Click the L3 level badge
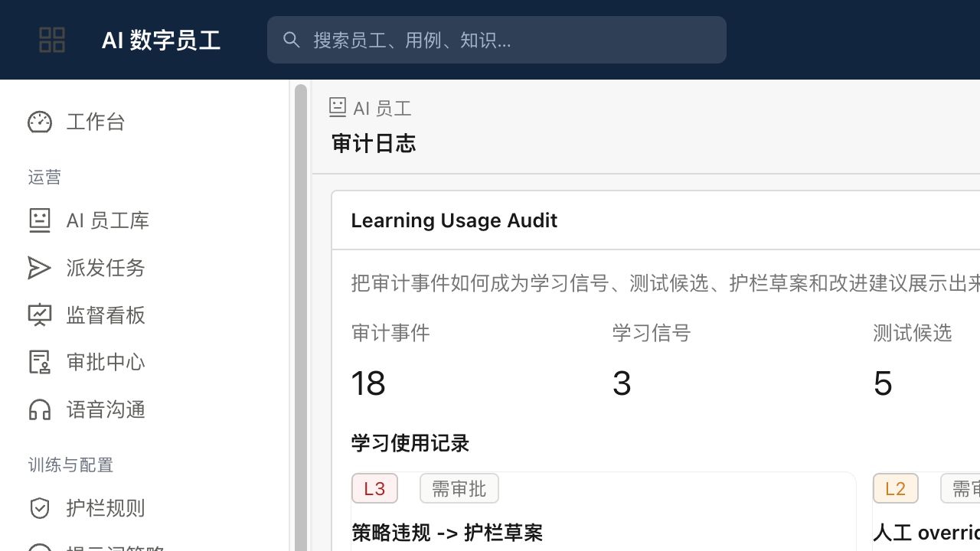 374,488
